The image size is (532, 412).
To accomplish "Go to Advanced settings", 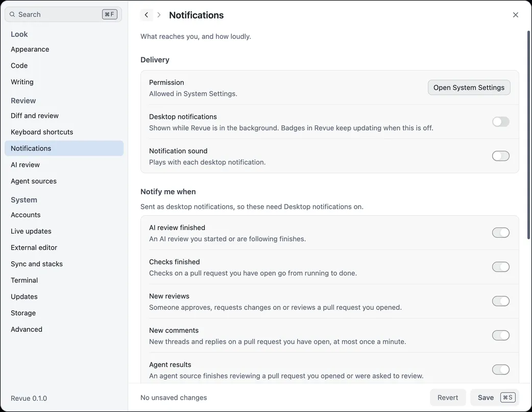I will click(x=64, y=329).
